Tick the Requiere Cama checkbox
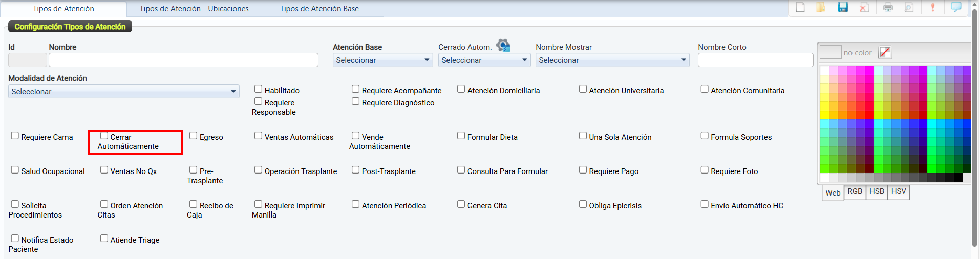Image resolution: width=980 pixels, height=259 pixels. pyautogui.click(x=15, y=136)
